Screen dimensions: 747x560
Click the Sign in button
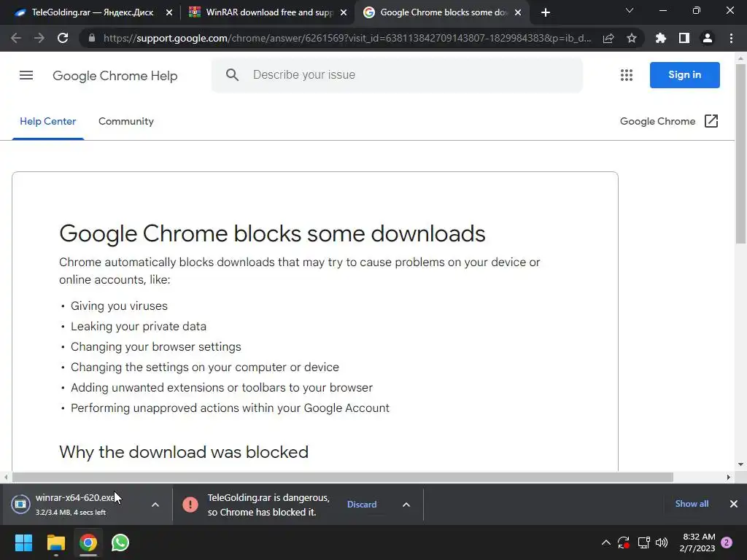(x=684, y=75)
